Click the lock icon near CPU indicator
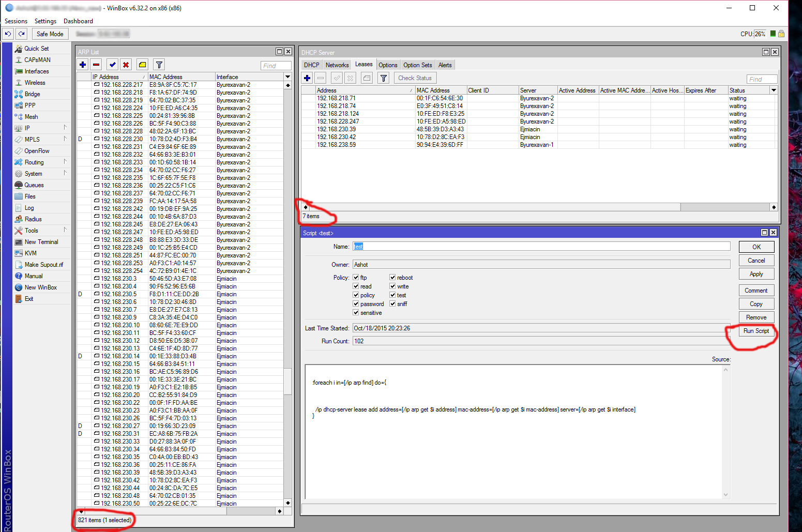Screen dimensions: 802x532 [x=781, y=34]
